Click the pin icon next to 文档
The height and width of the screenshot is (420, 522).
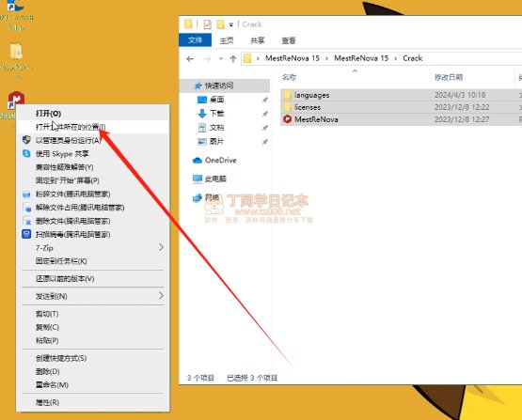click(x=265, y=128)
